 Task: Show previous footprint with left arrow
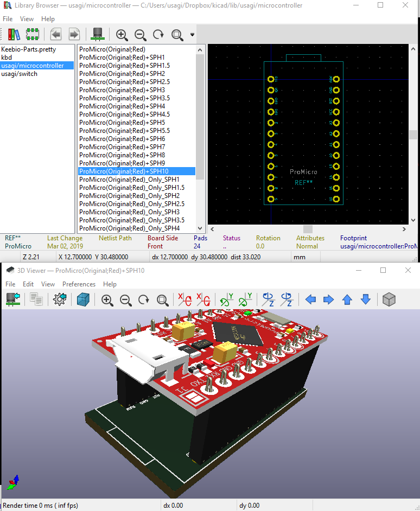[x=56, y=34]
